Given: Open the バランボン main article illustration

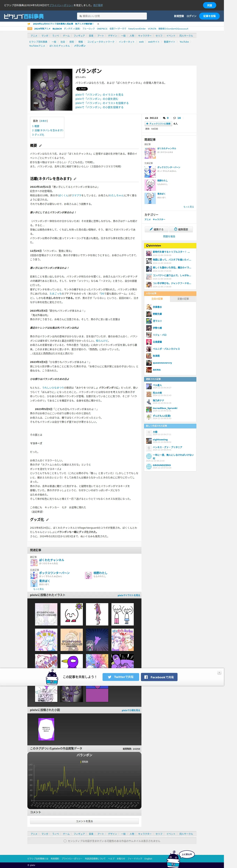Looking at the screenshot, I should tap(51, 90).
